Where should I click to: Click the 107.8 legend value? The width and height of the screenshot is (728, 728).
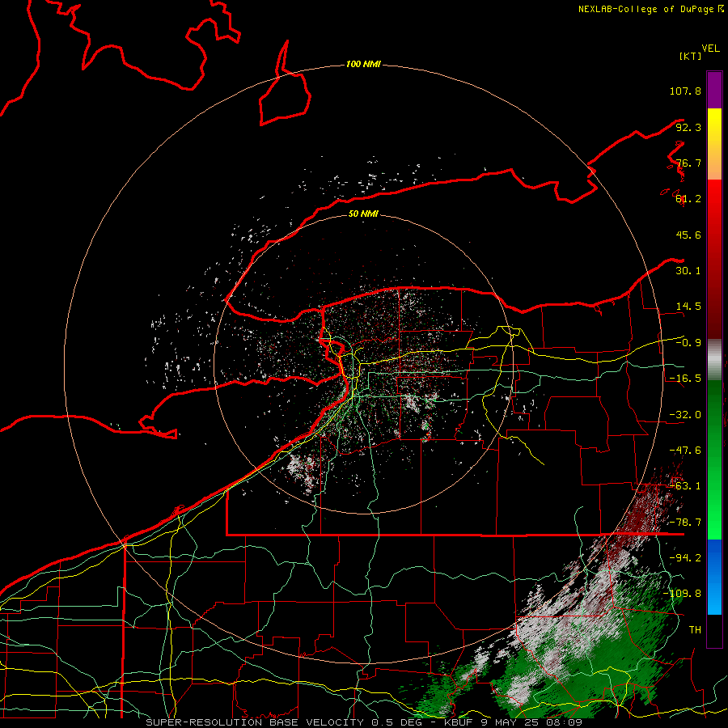pos(685,91)
